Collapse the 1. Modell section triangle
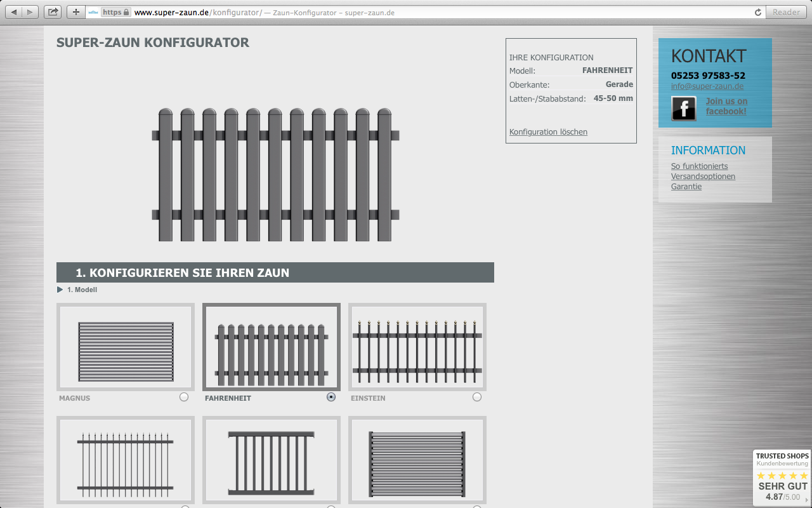Screen dimensions: 812x508 coord(60,290)
